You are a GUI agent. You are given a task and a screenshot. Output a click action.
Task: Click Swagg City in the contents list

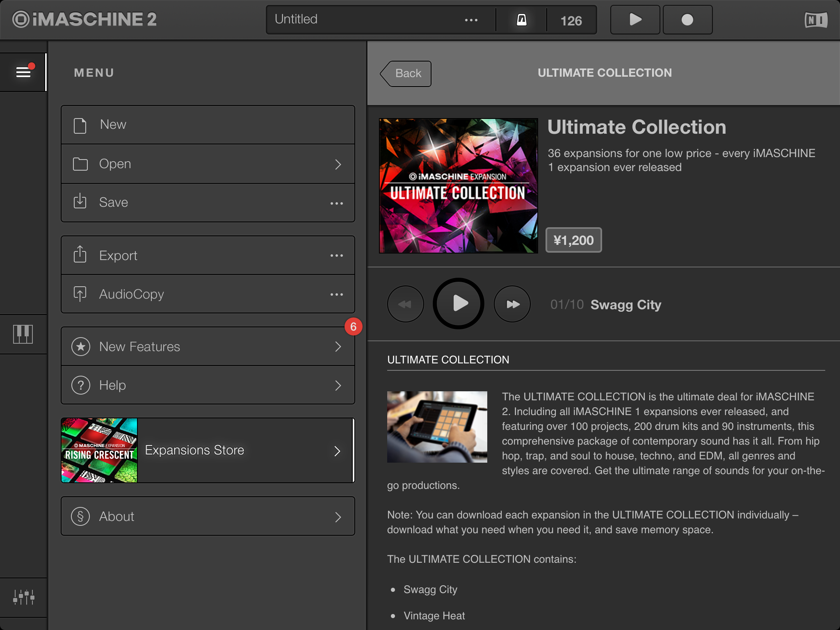coord(430,589)
